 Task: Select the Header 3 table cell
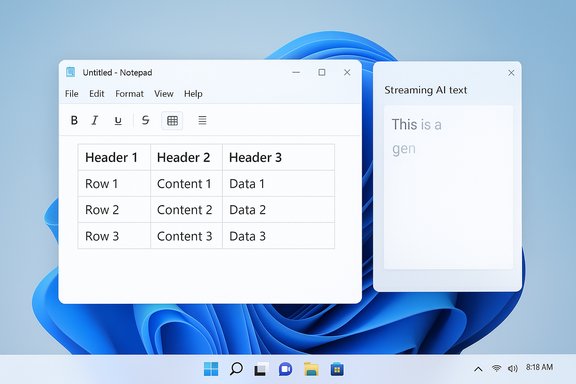click(x=278, y=157)
